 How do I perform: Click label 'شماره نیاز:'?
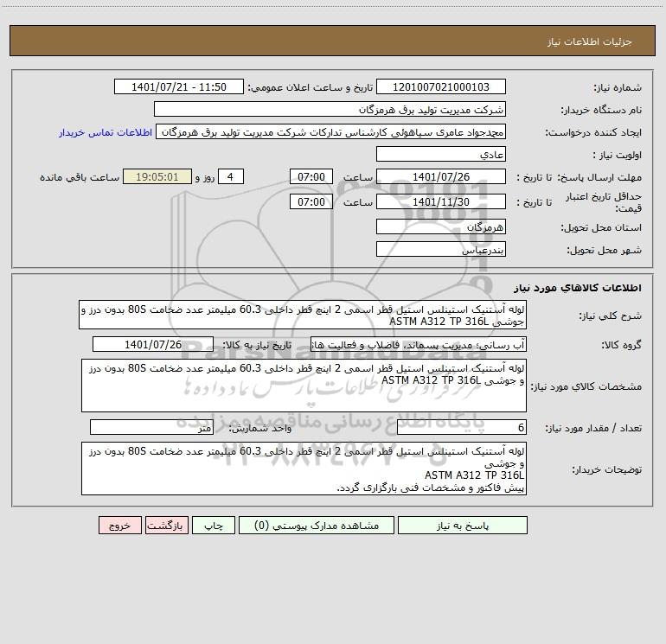pyautogui.click(x=618, y=88)
